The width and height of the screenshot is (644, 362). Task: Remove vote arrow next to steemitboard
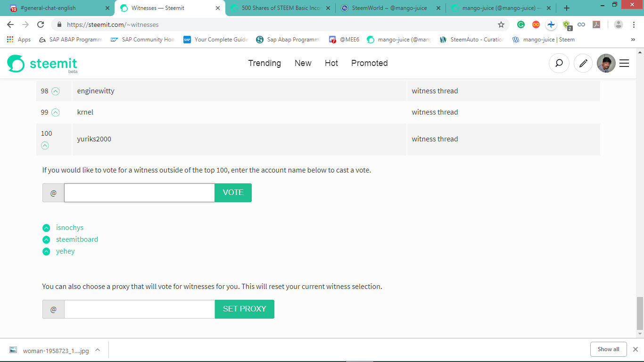pos(46,239)
